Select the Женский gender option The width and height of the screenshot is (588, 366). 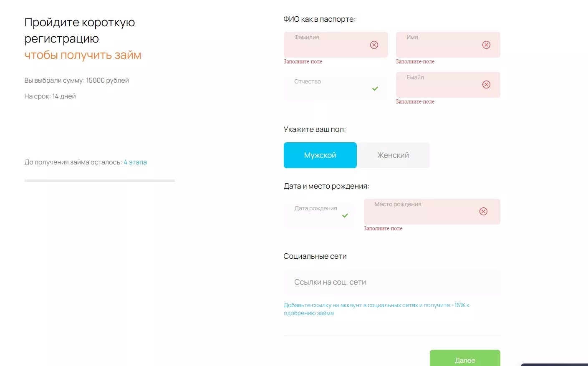393,155
